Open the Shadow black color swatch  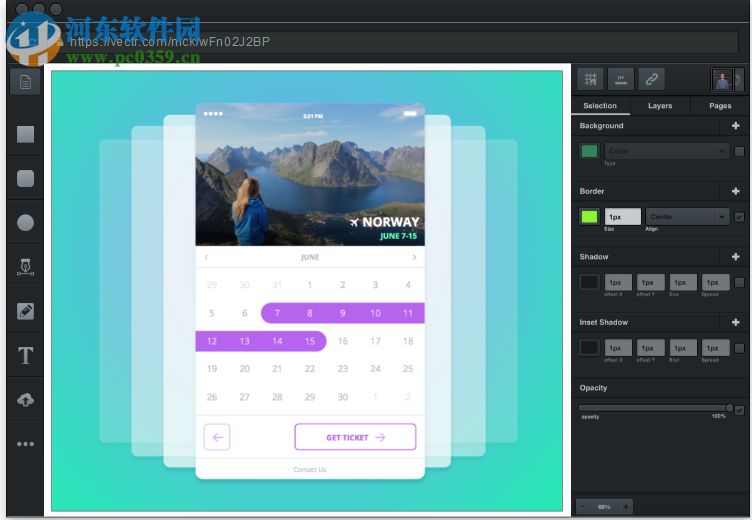[x=589, y=283]
